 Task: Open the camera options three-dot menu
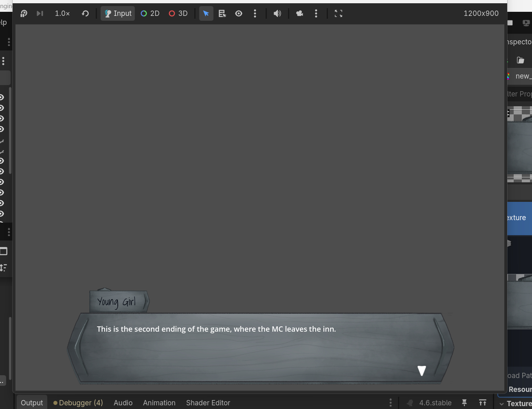(316, 13)
